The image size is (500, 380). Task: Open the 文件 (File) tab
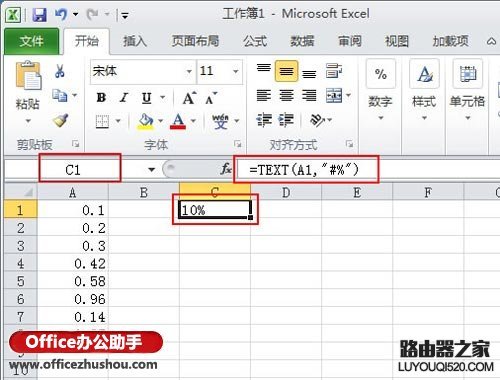click(31, 41)
